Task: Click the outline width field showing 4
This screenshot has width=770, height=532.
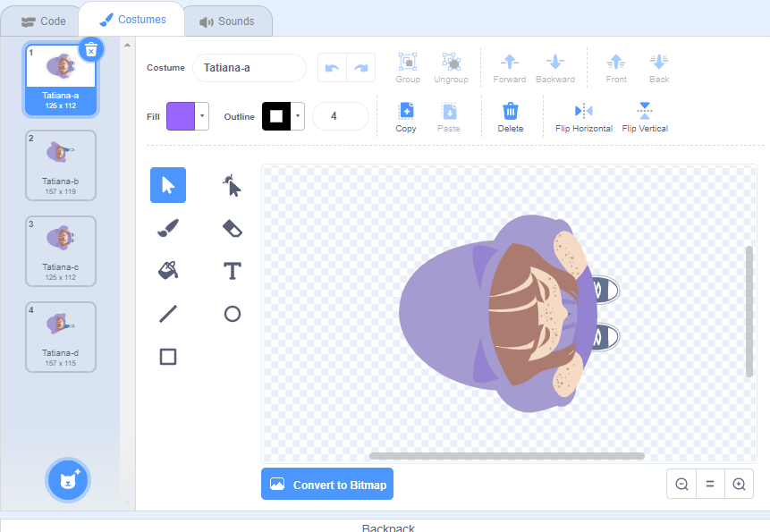Action: coord(341,116)
